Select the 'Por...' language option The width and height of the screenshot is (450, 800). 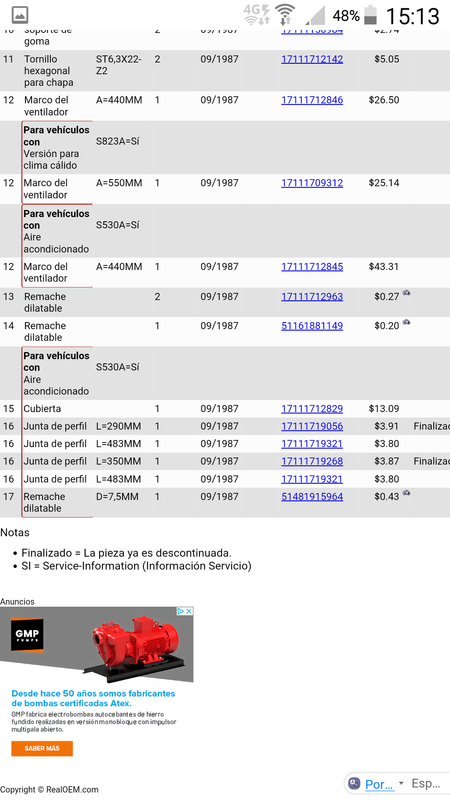380,784
